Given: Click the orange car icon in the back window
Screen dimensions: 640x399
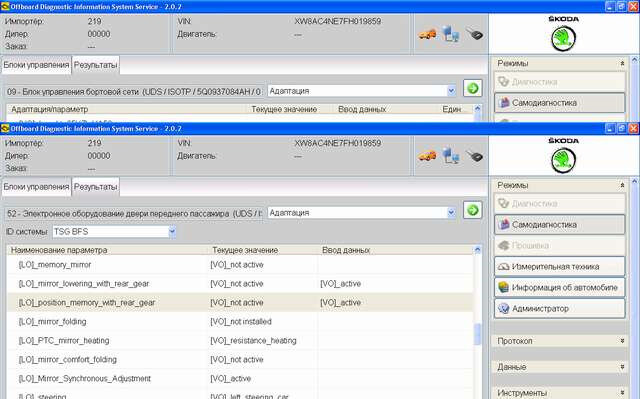Looking at the screenshot, I should click(x=427, y=34).
